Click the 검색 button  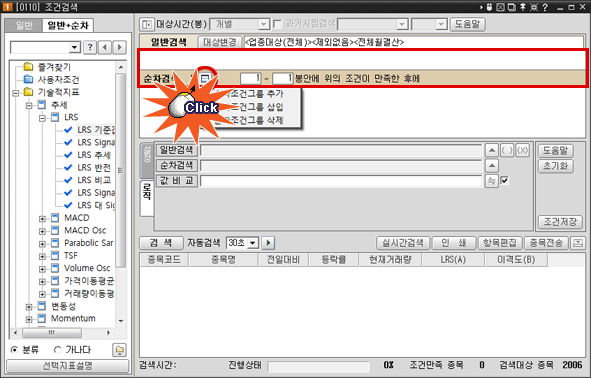[161, 243]
